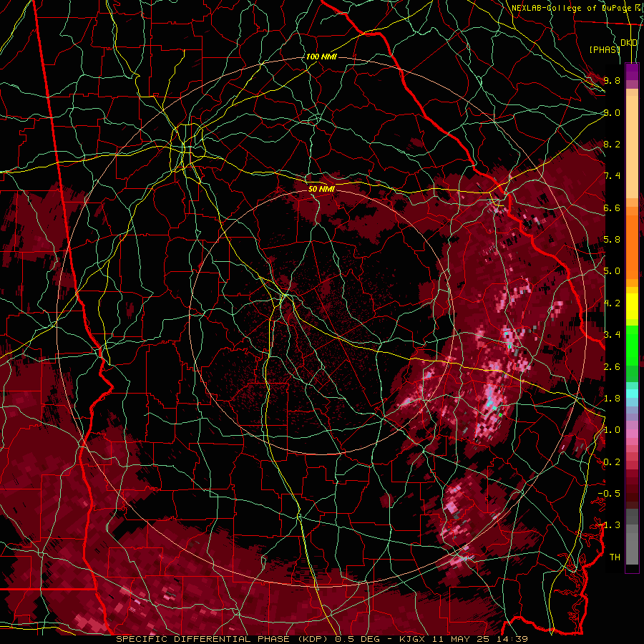Select the 1.0 legend value
Screen dimensions: 644x644
(x=612, y=430)
